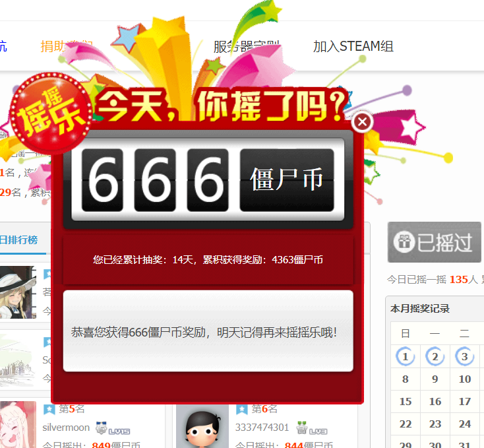This screenshot has width=484, height=448.
Task: Open the 服务器定制 menu item
Action: 246,46
